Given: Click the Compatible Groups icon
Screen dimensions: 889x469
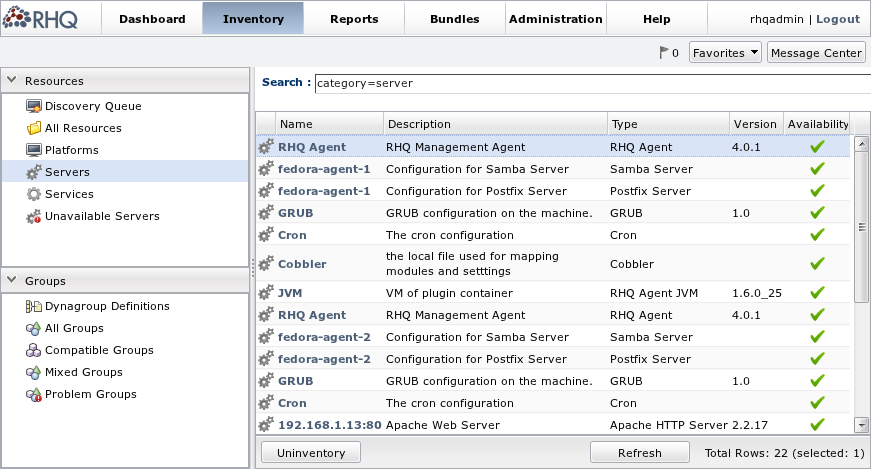Looking at the screenshot, I should click(34, 350).
